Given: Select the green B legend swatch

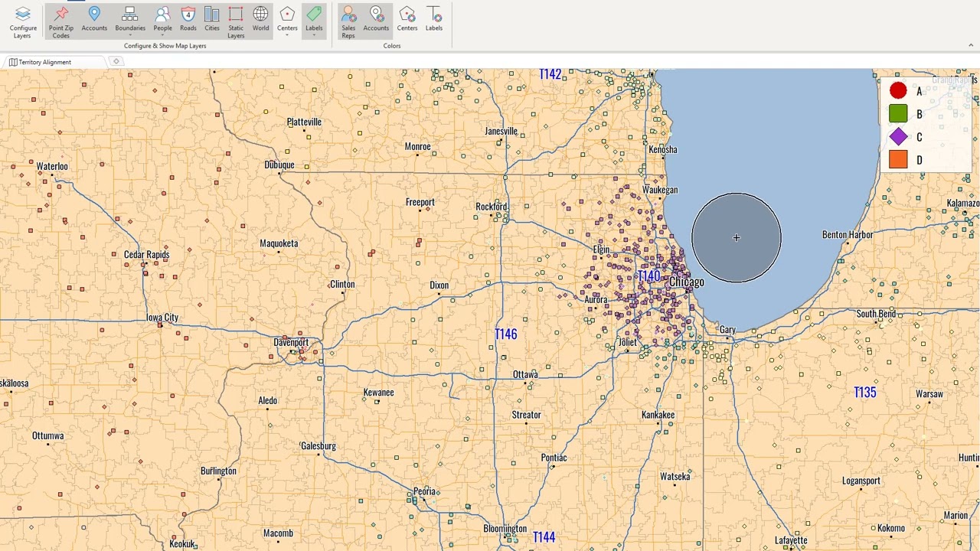Looking at the screenshot, I should pyautogui.click(x=898, y=114).
